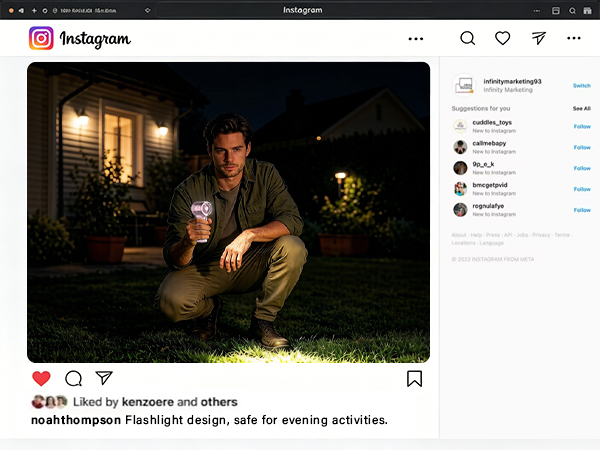Open notifications via the header heart icon

(x=502, y=38)
